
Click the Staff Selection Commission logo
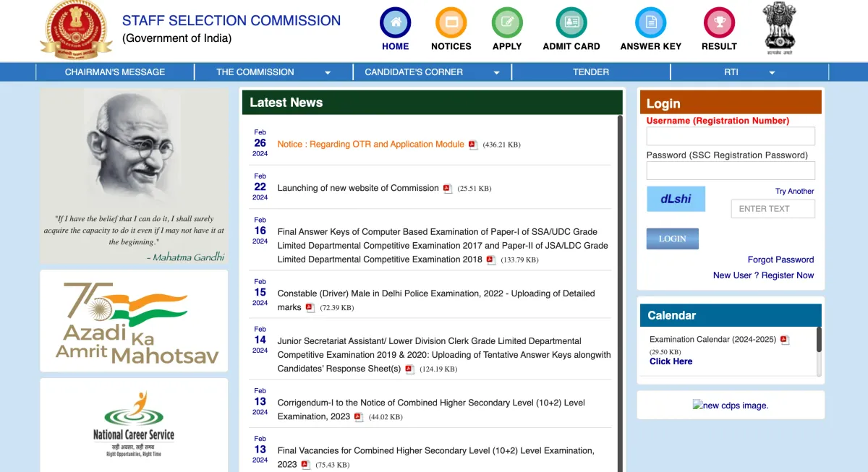coord(76,30)
